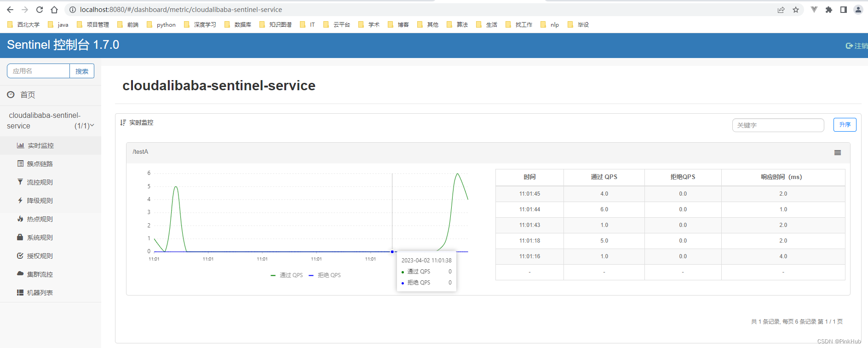Click the 实时监控 chart icon in sidebar
Image resolution: width=868 pixels, height=348 pixels.
(20, 145)
